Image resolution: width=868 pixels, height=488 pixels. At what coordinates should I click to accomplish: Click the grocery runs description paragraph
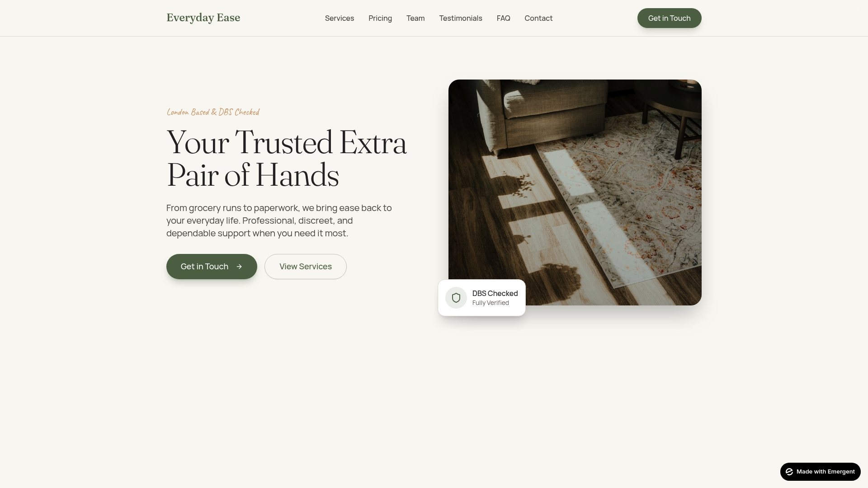pyautogui.click(x=279, y=221)
